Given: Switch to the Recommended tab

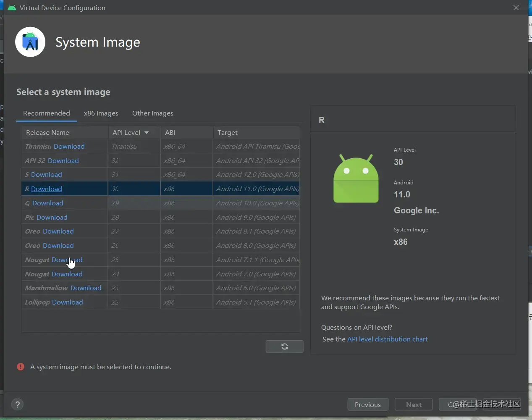Looking at the screenshot, I should point(47,113).
